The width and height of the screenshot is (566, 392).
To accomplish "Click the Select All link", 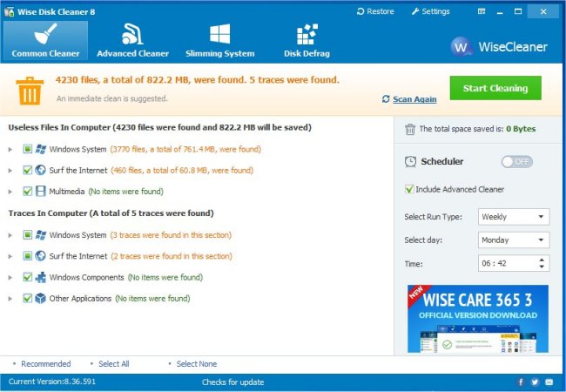I will coord(114,364).
